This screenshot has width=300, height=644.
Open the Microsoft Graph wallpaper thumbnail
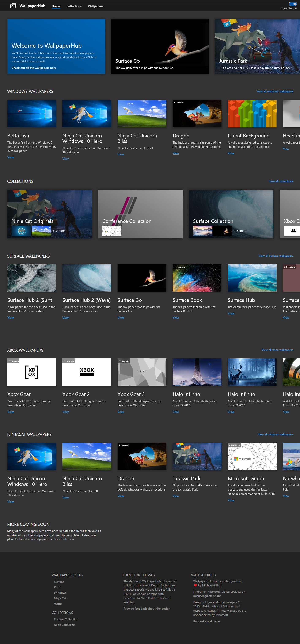(x=252, y=457)
